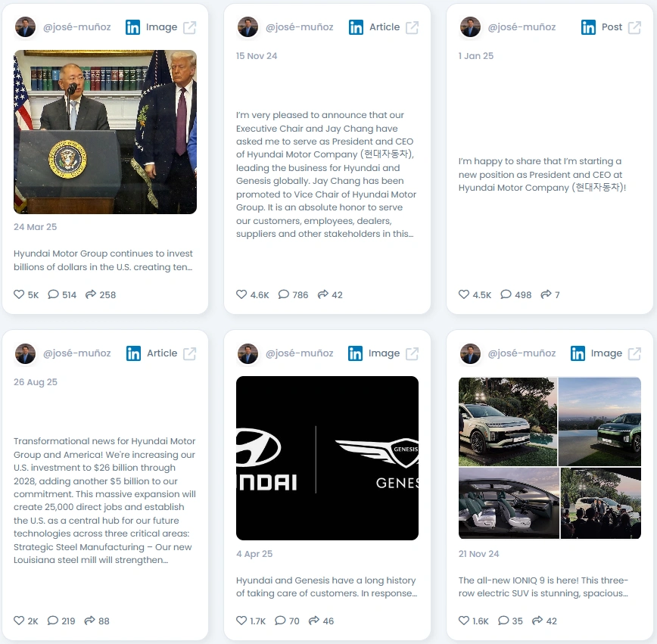The height and width of the screenshot is (644, 657).
Task: Open the podium press conference photo
Action: [105, 132]
